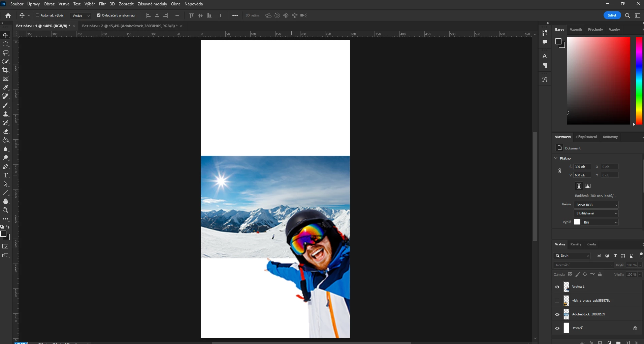Hide the Vrstva 1 layer
644x344 pixels.
pyautogui.click(x=557, y=287)
